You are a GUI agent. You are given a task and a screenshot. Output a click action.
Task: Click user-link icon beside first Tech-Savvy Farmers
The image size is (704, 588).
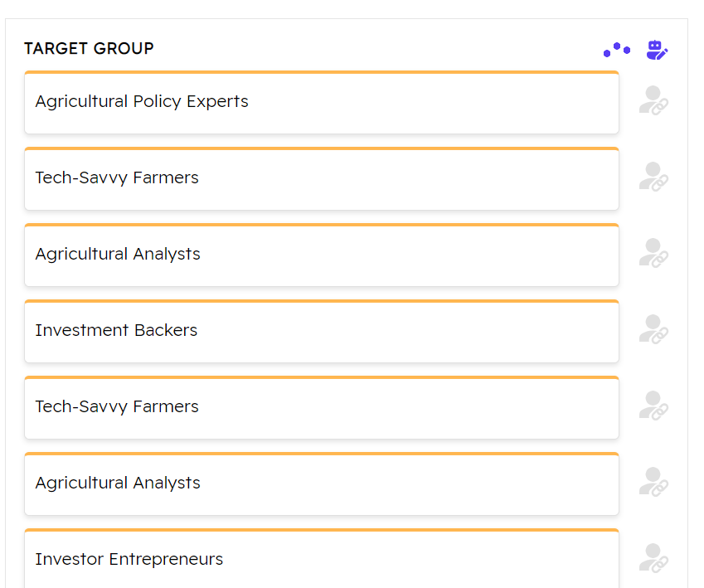pos(653,177)
